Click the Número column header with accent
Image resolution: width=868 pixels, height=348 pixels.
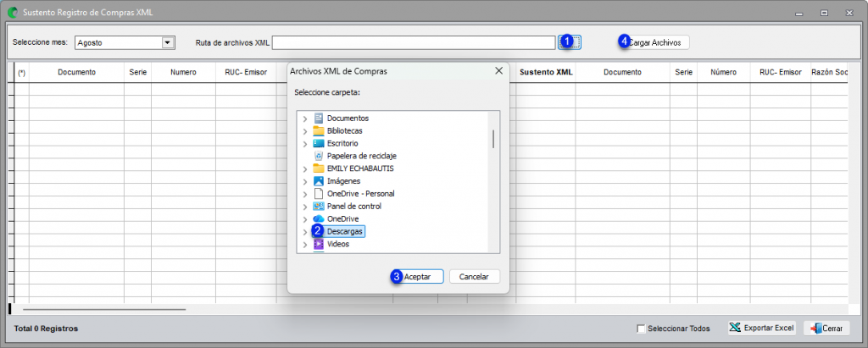[x=724, y=73]
